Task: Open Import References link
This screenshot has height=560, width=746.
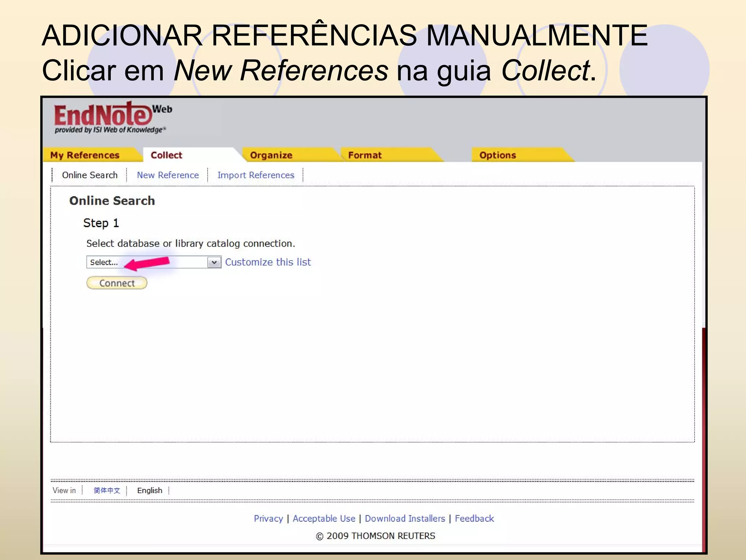Action: [256, 175]
